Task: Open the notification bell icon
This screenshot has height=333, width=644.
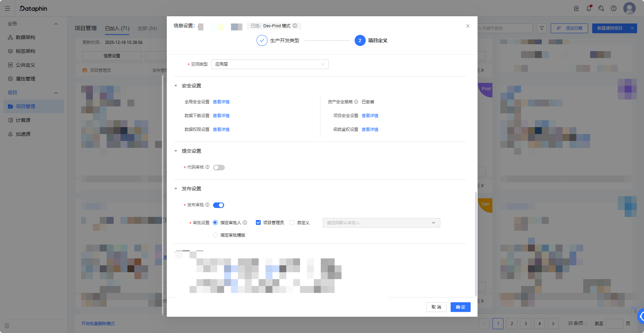Action: click(589, 8)
